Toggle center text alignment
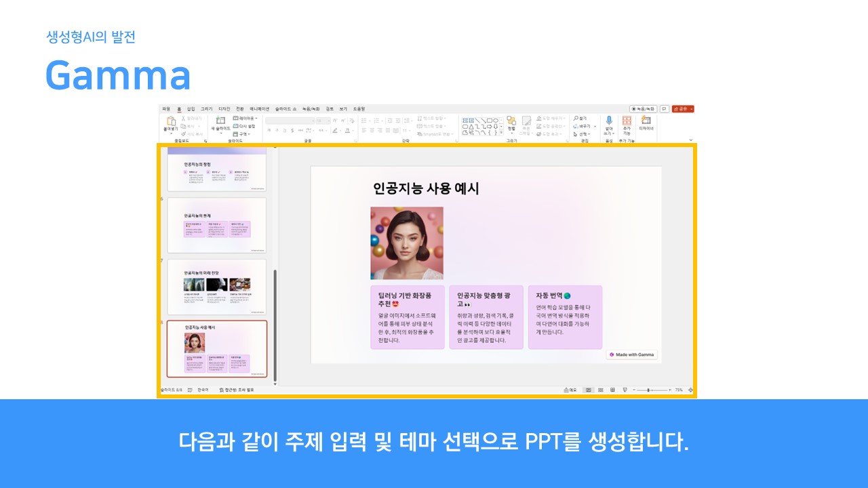 coord(372,130)
